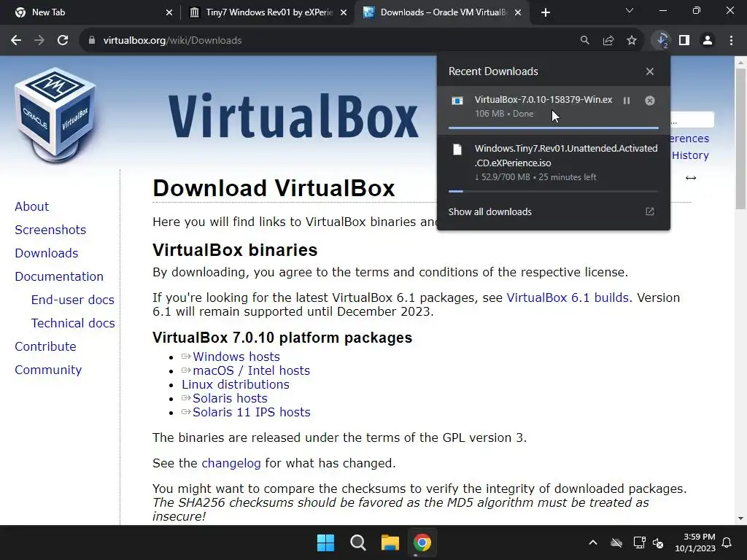Open the Downloads sidebar link
Screen dimensions: 747x560
[46, 253]
